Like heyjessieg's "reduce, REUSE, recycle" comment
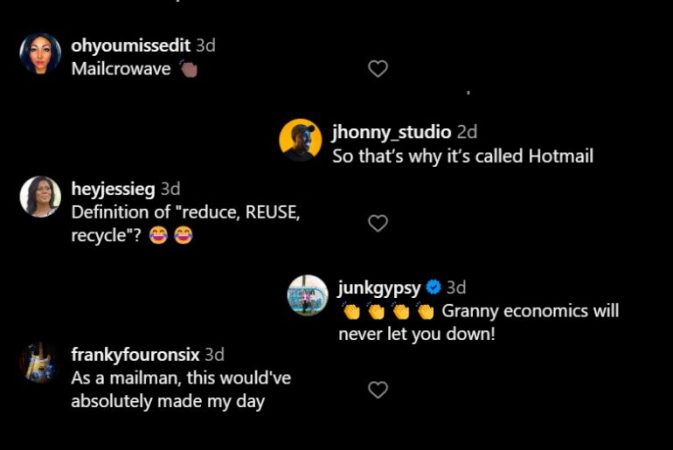The image size is (673, 450). click(x=378, y=223)
